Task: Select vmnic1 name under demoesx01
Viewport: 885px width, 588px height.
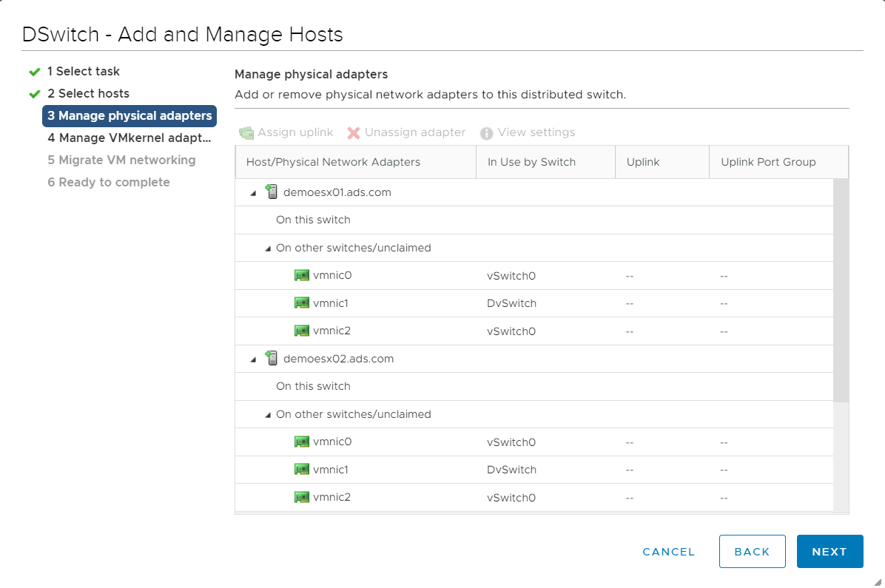Action: [331, 303]
